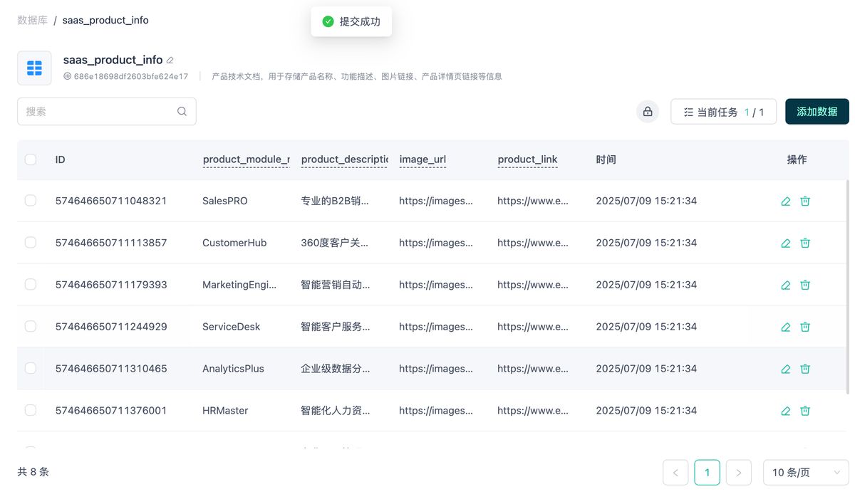The width and height of the screenshot is (855, 504).
Task: Click the previous page chevron in pagination
Action: click(x=675, y=472)
